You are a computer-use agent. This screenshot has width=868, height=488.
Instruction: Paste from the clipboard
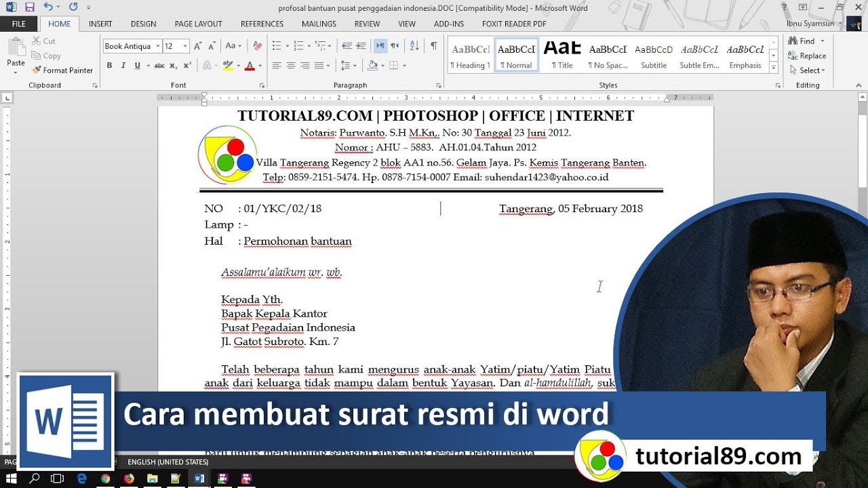click(16, 53)
